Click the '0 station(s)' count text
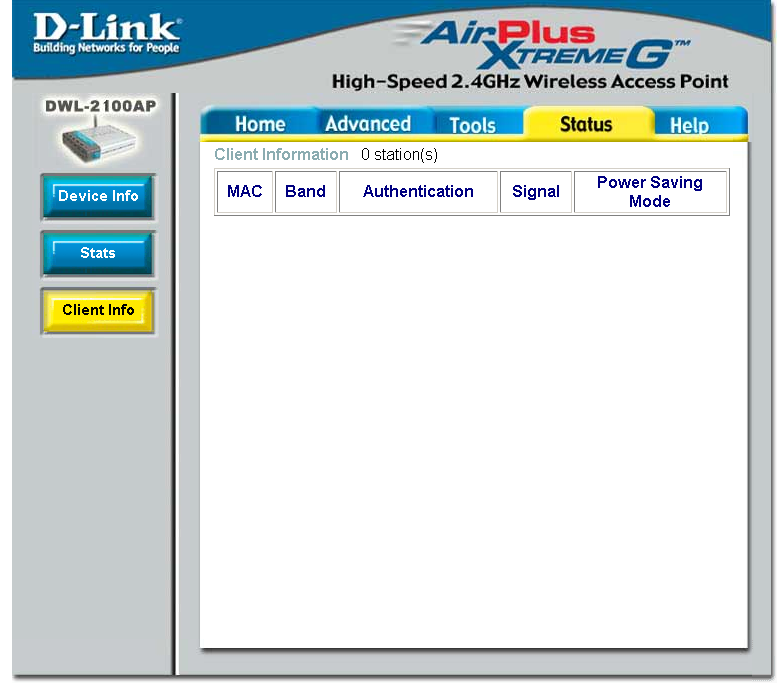784x690 pixels. click(x=400, y=154)
